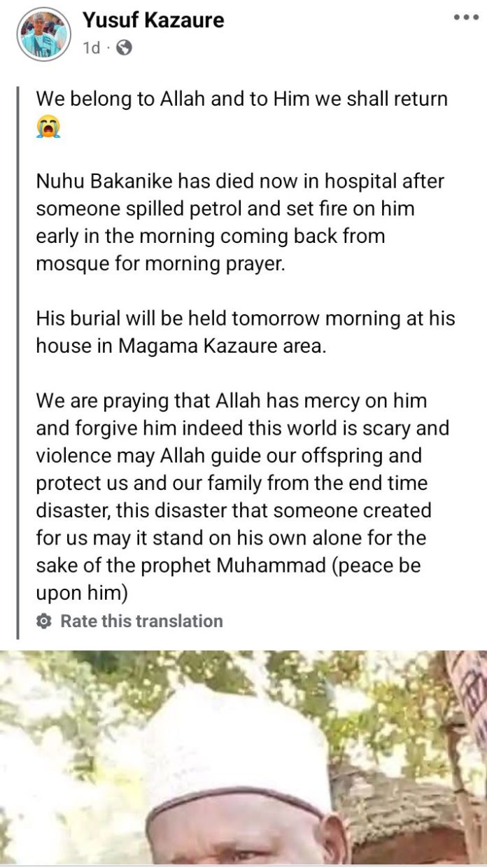The width and height of the screenshot is (487, 868).
Task: Click the paragraph starting "We are praying"
Action: [x=241, y=497]
